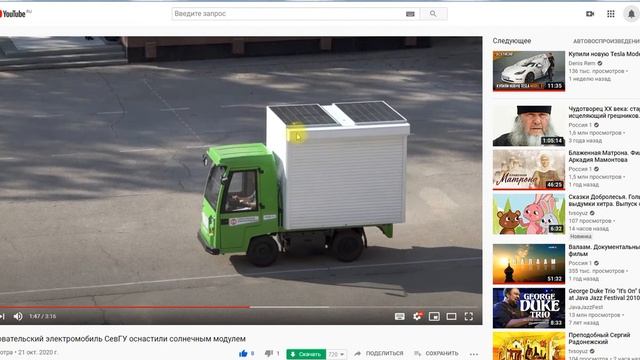
Task: Open the Матрона video thumbnail
Action: pyautogui.click(x=529, y=169)
